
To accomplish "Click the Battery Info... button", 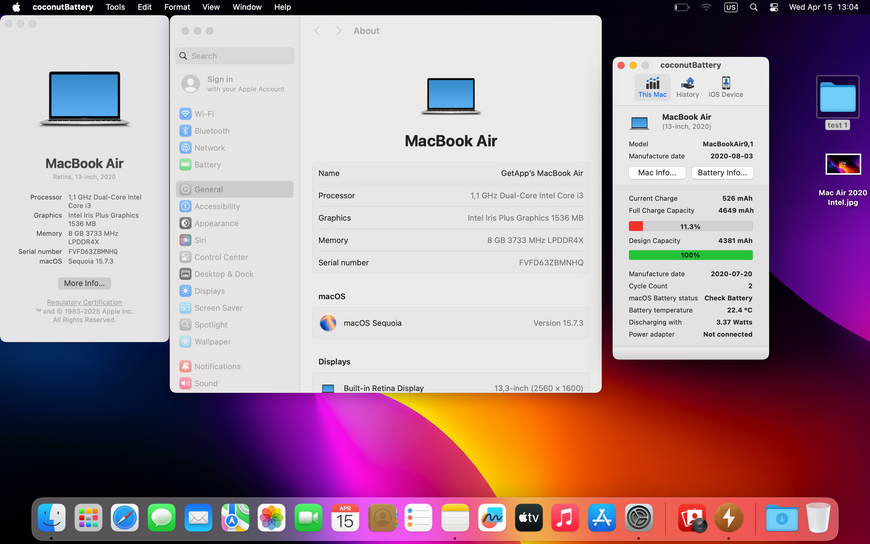I will pos(722,173).
